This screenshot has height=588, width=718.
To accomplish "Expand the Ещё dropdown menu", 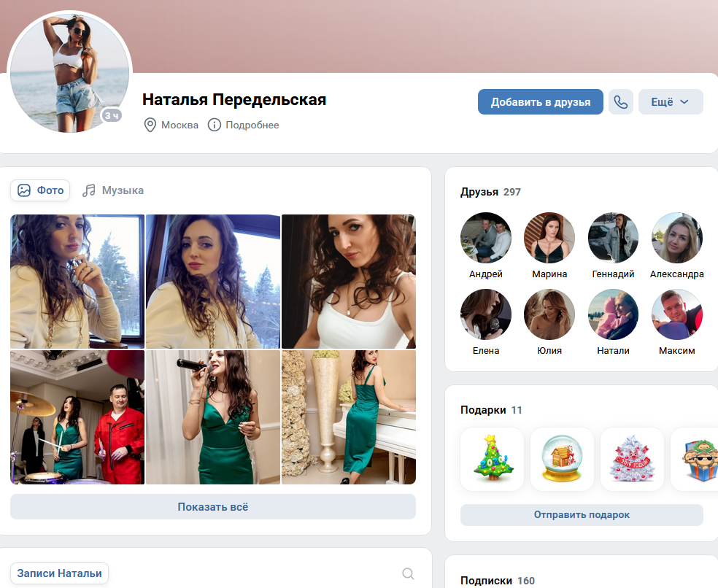I will [671, 101].
